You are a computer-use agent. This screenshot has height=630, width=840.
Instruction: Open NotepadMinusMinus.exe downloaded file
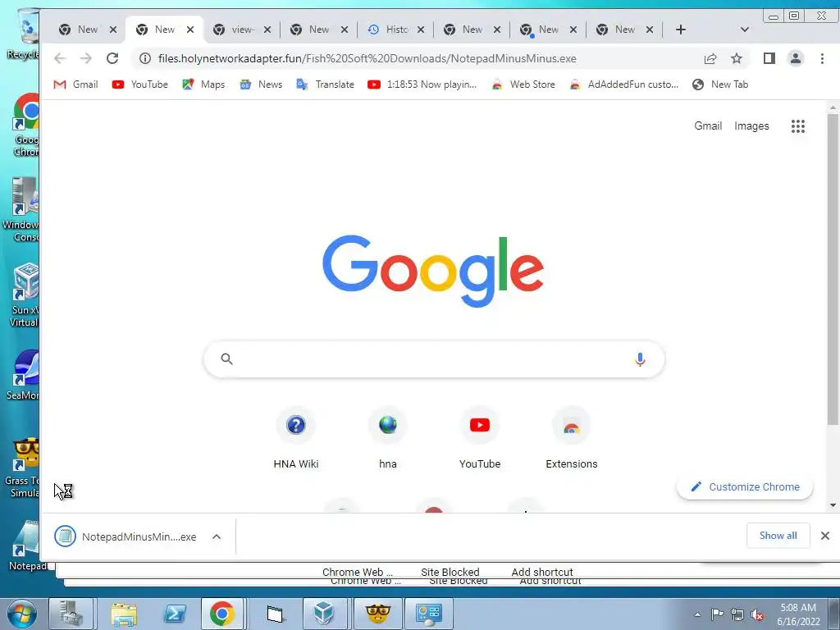click(x=126, y=536)
